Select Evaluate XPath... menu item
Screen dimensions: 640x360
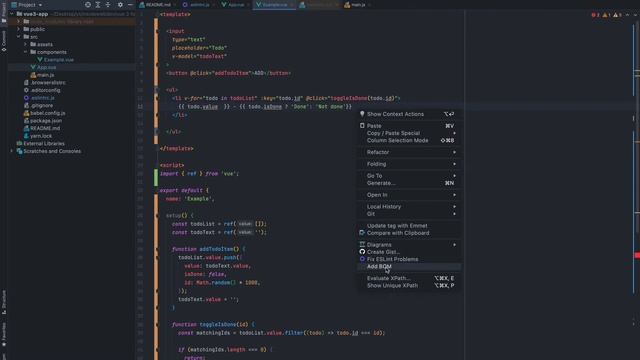(410, 278)
